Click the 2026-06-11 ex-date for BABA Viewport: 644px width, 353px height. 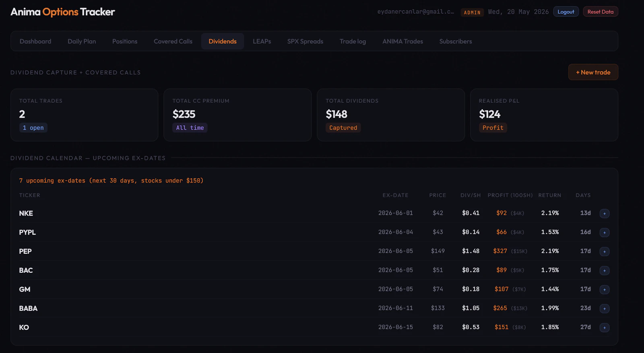[396, 308]
